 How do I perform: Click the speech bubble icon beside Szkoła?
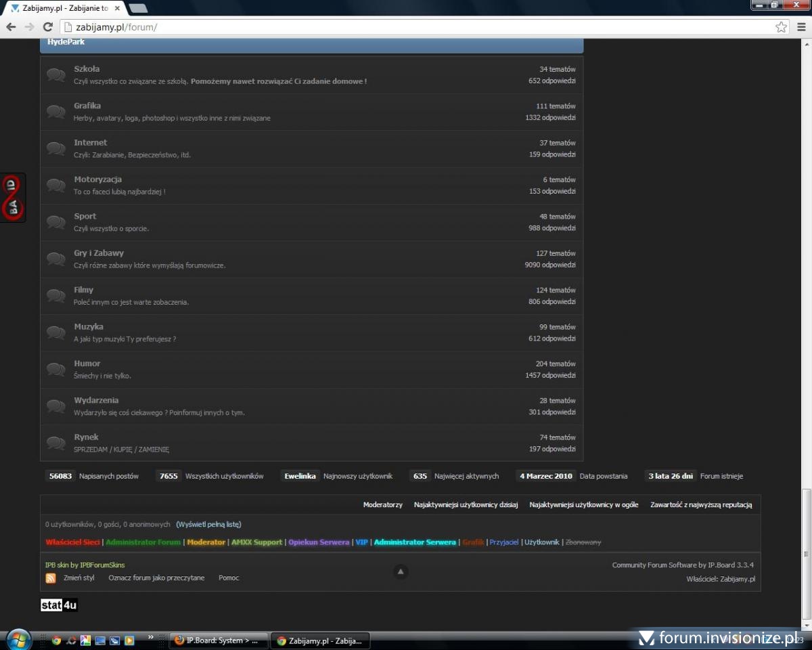tap(56, 74)
